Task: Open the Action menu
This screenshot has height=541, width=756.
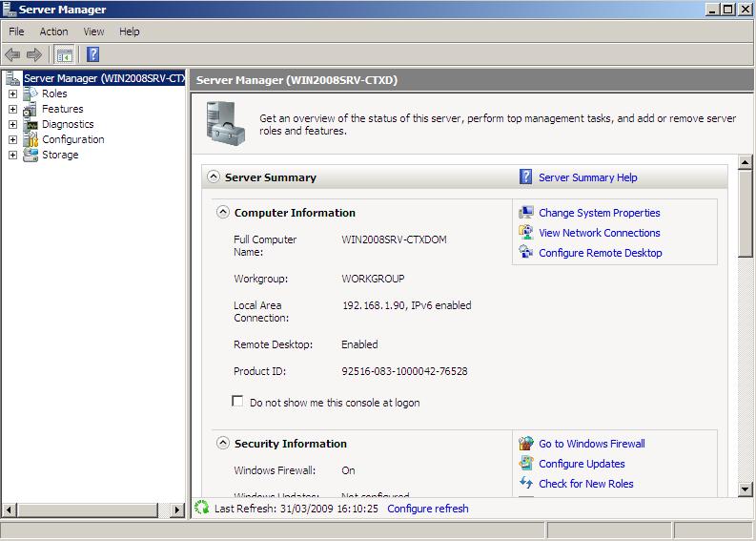Action: 53,31
